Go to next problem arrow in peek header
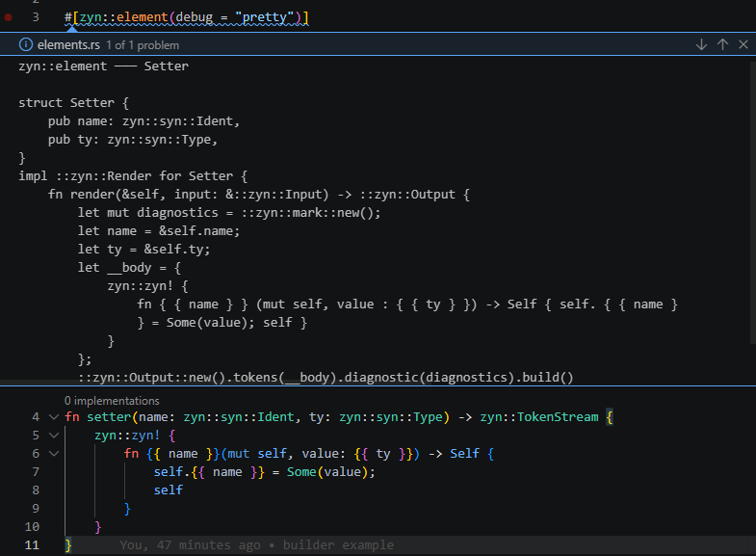Viewport: 756px width, 556px height. point(701,44)
